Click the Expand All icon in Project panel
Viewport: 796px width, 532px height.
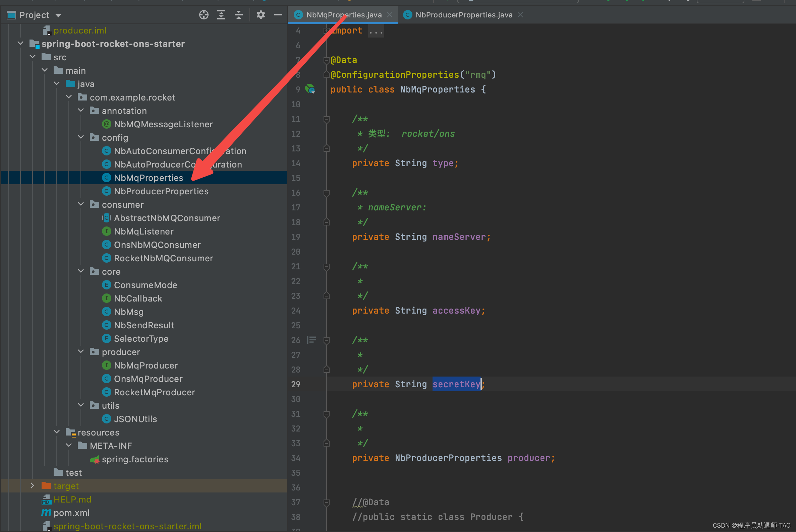click(221, 15)
